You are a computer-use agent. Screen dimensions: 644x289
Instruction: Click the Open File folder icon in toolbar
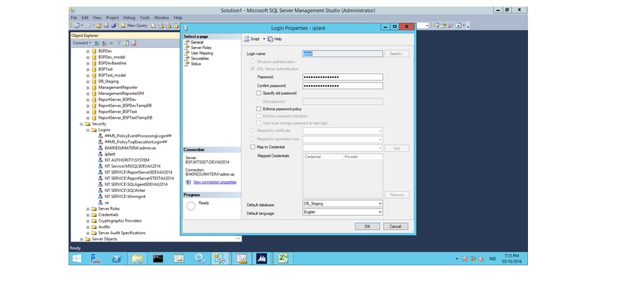(99, 26)
